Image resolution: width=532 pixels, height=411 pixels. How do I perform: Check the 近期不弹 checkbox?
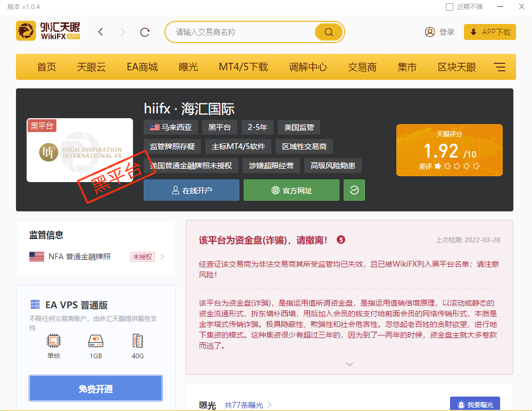point(448,6)
